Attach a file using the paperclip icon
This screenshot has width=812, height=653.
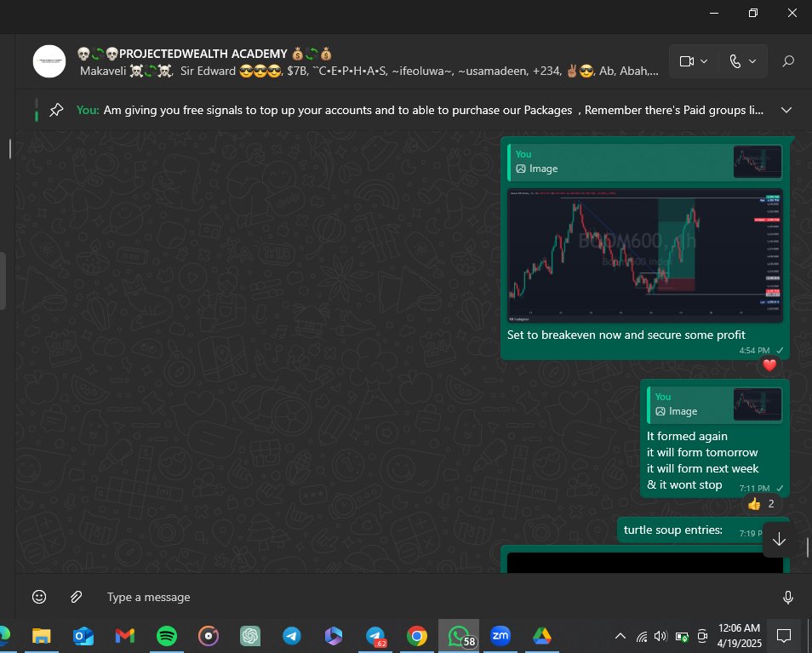point(76,596)
